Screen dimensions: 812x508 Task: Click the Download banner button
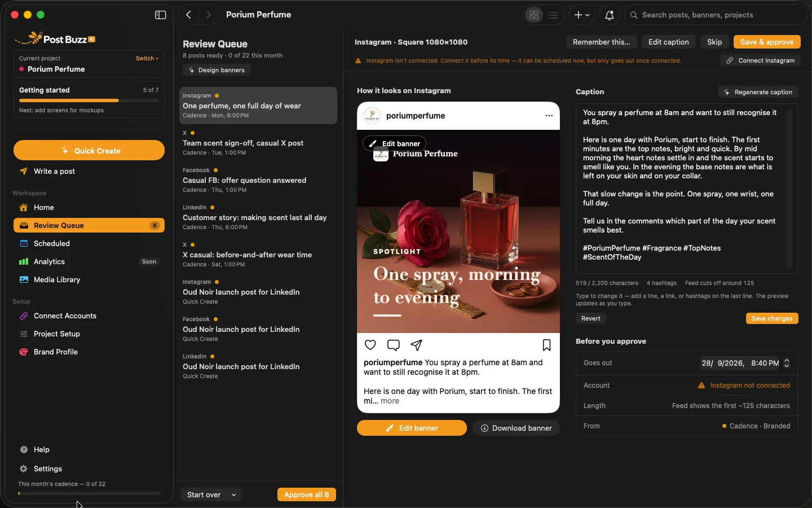tap(516, 428)
